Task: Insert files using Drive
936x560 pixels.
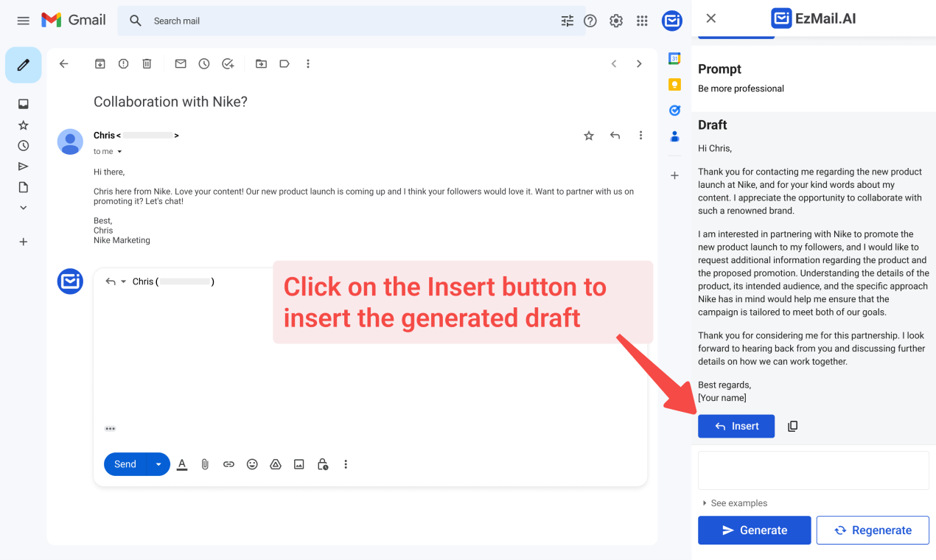Action: tap(276, 464)
